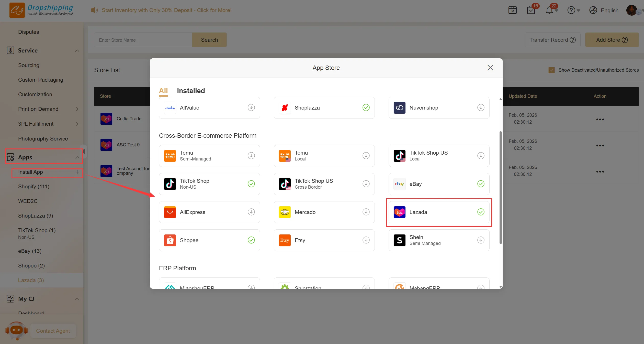The width and height of the screenshot is (644, 344).
Task: Collapse the Apps sidebar section
Action: point(77,157)
